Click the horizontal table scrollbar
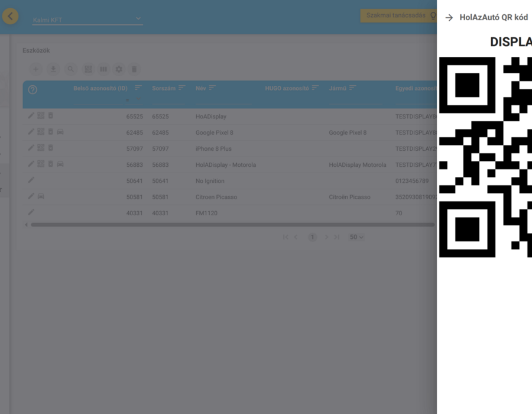 pos(232,225)
